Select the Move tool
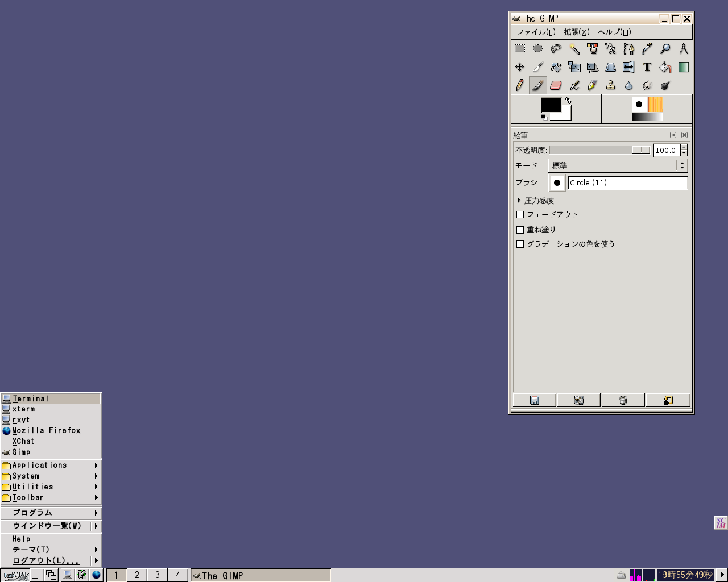This screenshot has height=582, width=728. (x=520, y=67)
